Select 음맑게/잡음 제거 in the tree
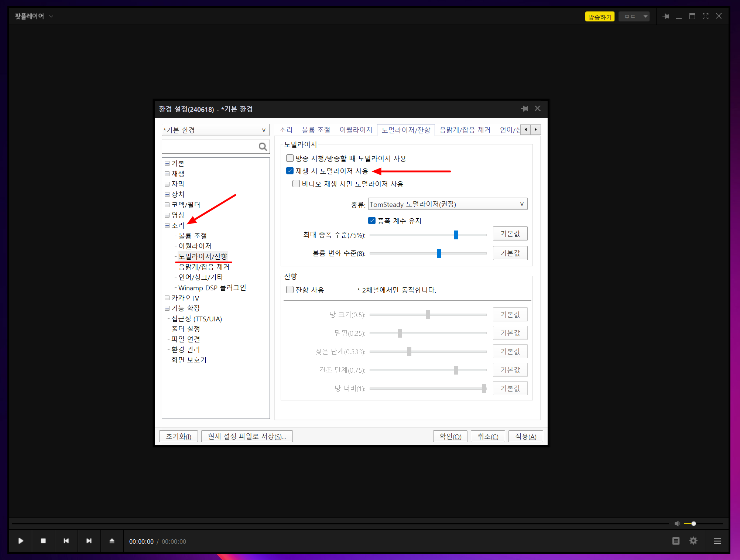Viewport: 740px width, 560px height. [x=204, y=267]
